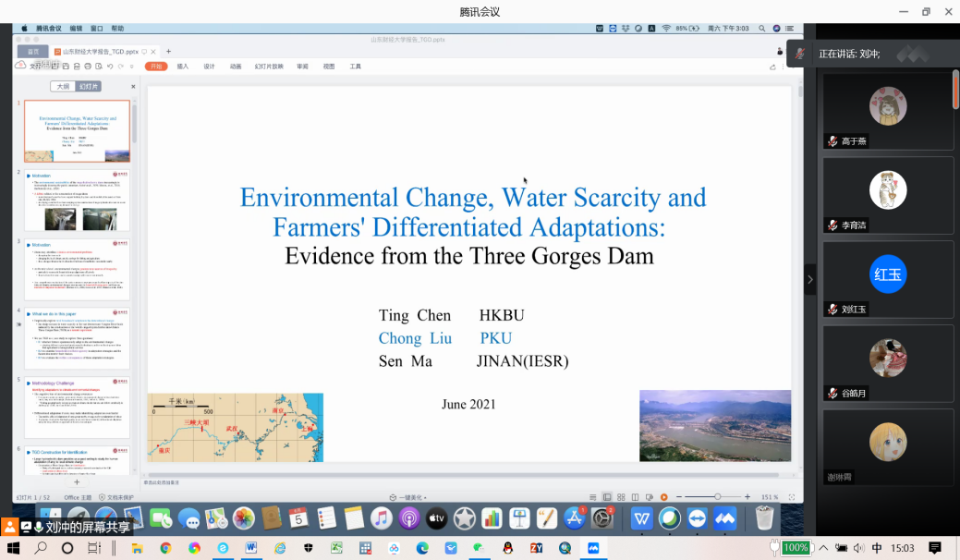Expand the quick access toolbar dropdown arrow
This screenshot has height=560, width=960.
132,67
